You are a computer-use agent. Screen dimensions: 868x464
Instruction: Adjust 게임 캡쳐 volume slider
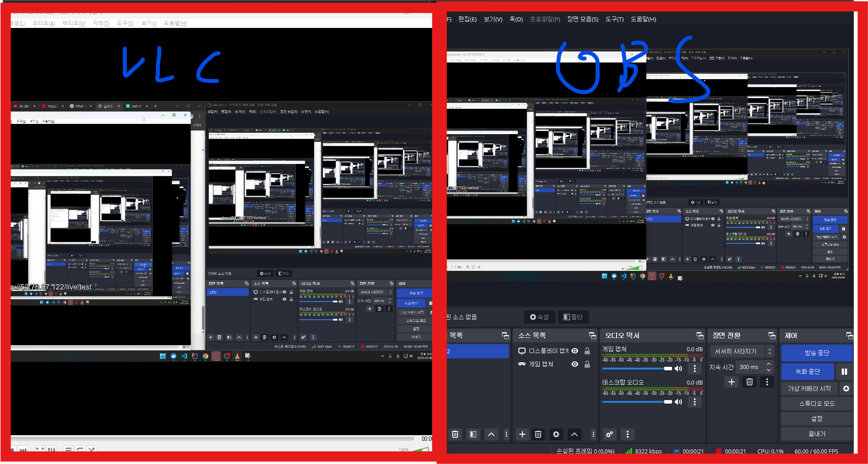coord(637,369)
